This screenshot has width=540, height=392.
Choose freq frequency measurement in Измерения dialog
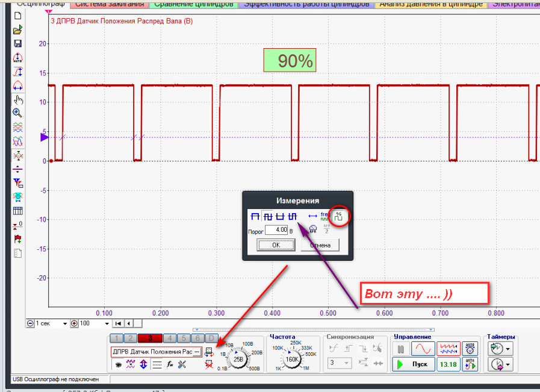(x=324, y=216)
